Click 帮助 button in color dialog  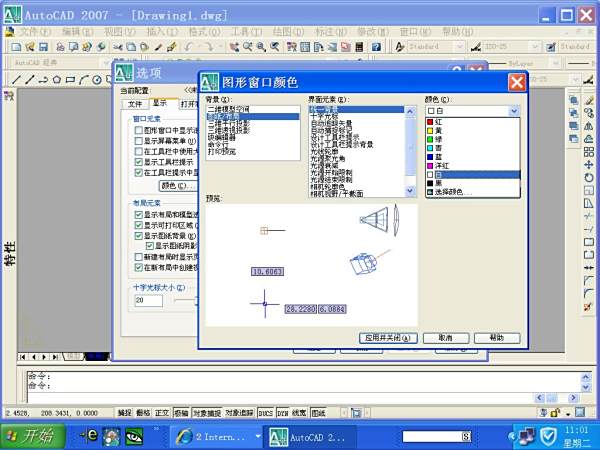tap(497, 338)
